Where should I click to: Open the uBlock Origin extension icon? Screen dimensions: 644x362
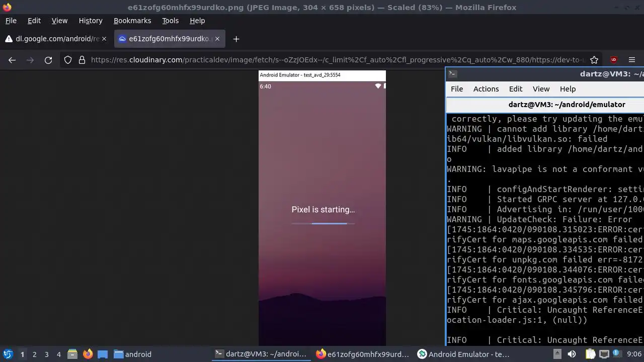[x=613, y=60]
